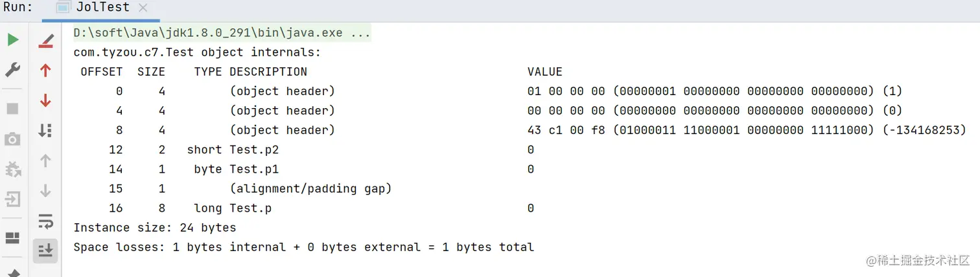Screen dimensions: 980x277
Task: Click the grey up arrow icon
Action: pyautogui.click(x=45, y=161)
